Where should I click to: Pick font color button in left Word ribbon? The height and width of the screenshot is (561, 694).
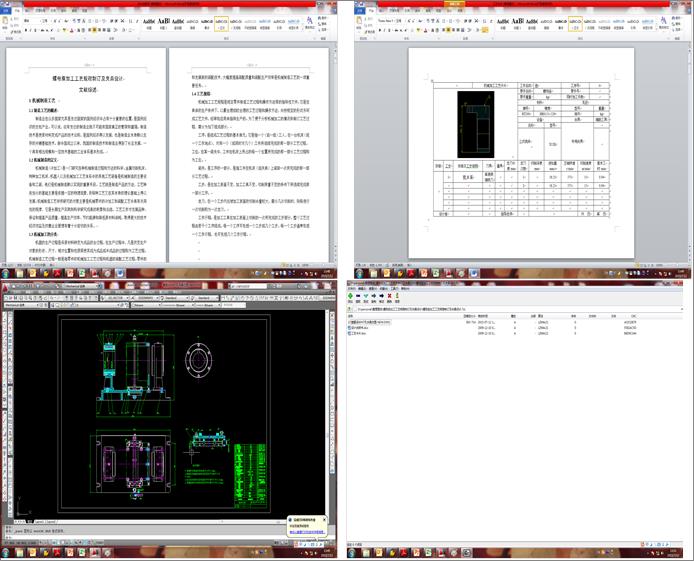tap(72, 30)
